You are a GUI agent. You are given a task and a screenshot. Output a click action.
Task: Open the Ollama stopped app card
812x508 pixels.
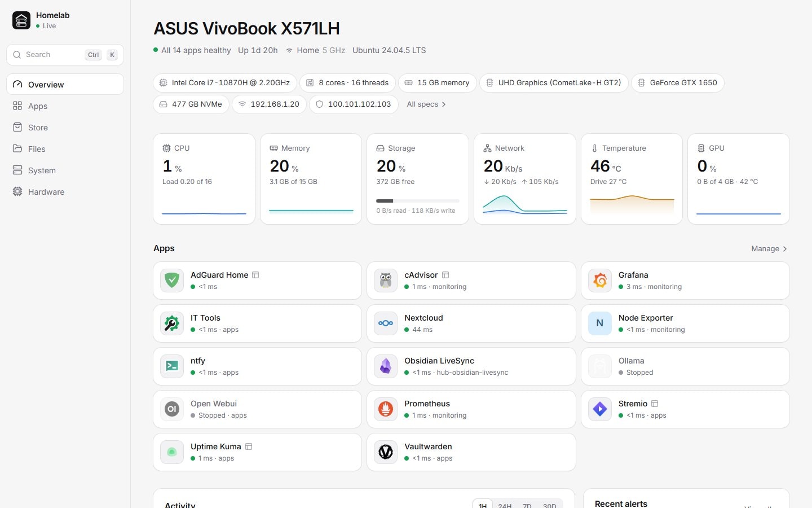pos(685,366)
